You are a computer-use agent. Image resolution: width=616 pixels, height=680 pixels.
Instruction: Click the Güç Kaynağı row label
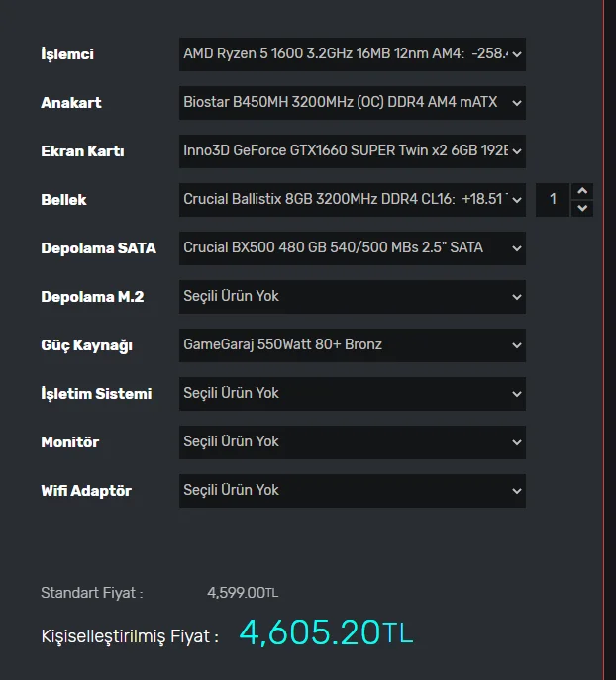point(86,345)
